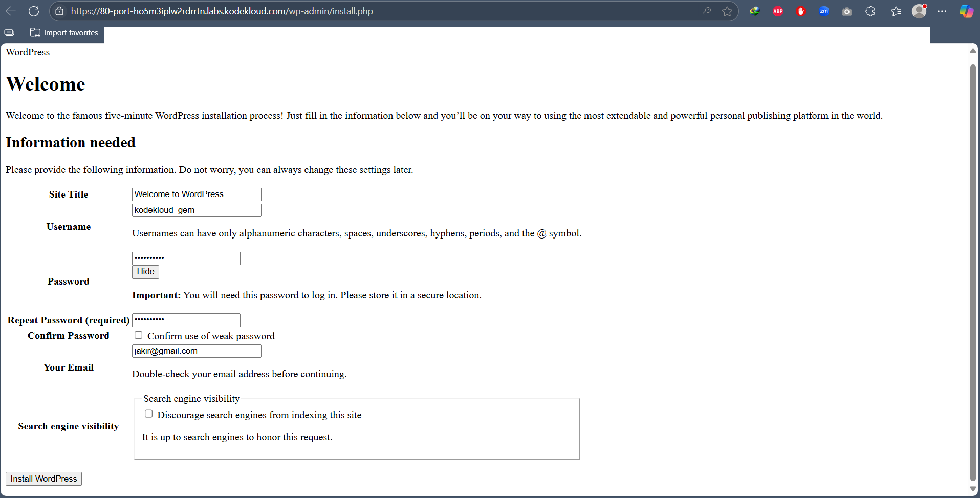The height and width of the screenshot is (498, 980).
Task: Click the Password input field
Action: click(x=186, y=258)
